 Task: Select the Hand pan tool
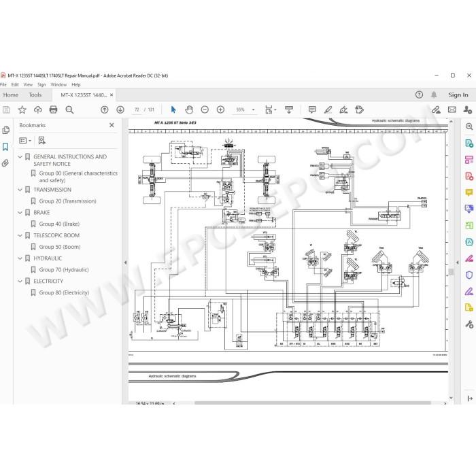click(189, 109)
